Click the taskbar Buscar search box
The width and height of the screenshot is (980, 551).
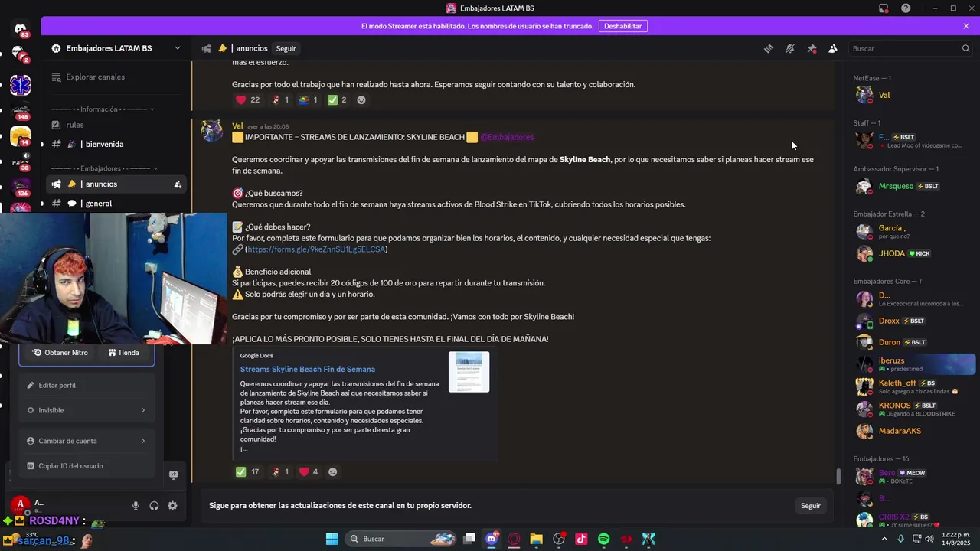(401, 539)
